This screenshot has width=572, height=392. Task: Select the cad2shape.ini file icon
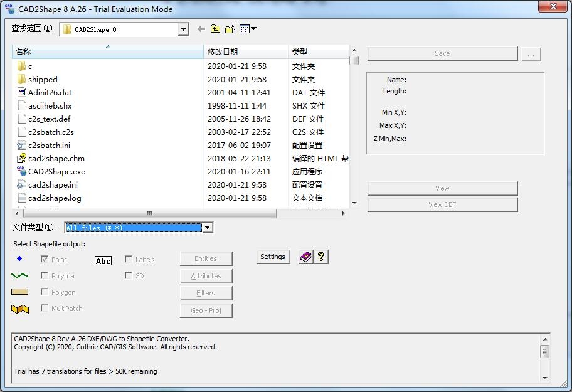pyautogui.click(x=21, y=184)
